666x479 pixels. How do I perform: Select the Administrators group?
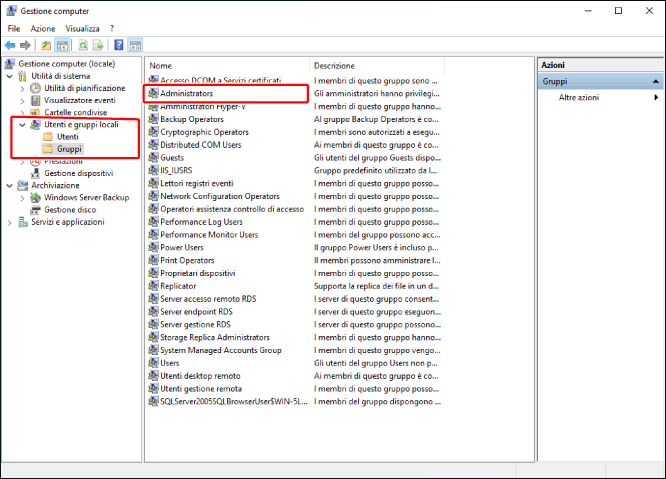point(186,93)
